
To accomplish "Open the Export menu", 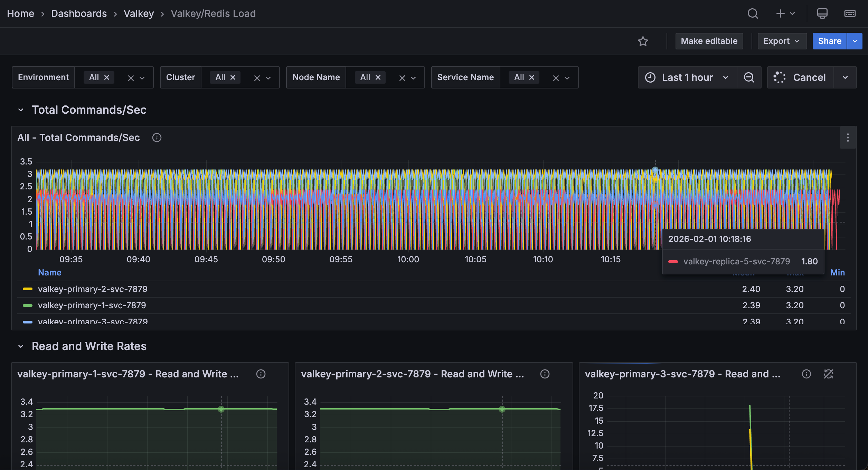I will (782, 41).
